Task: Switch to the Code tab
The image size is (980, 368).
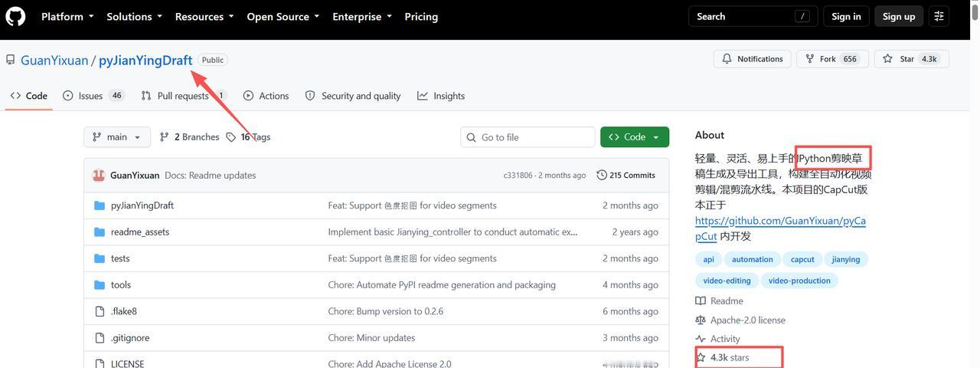Action: coord(29,96)
